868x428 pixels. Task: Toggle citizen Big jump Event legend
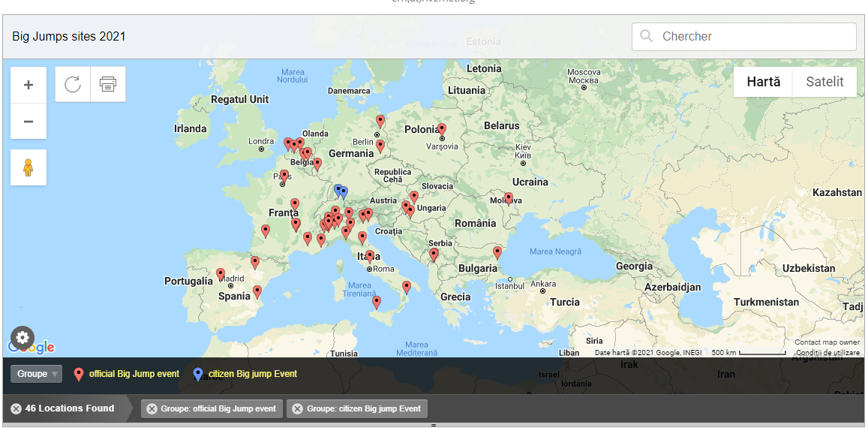pyautogui.click(x=245, y=374)
